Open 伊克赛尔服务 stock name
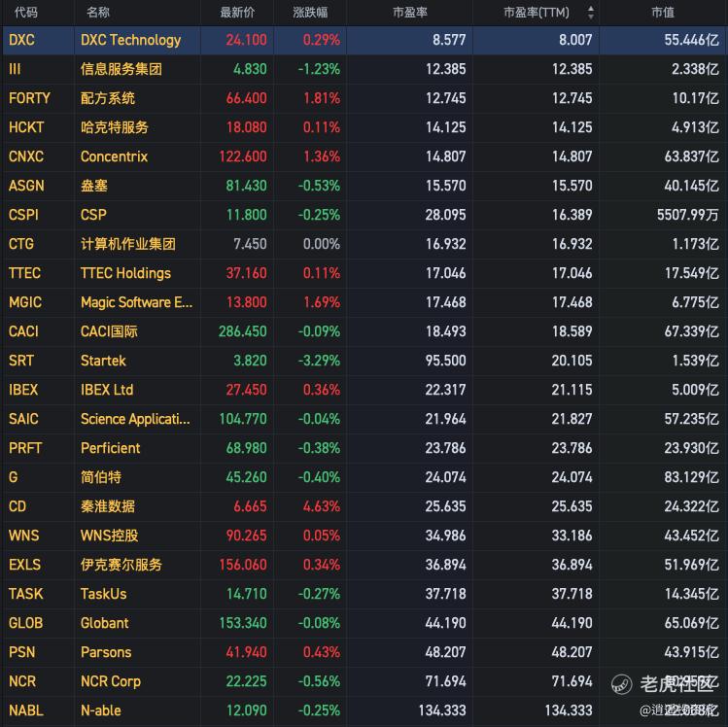This screenshot has width=728, height=727. 121,565
